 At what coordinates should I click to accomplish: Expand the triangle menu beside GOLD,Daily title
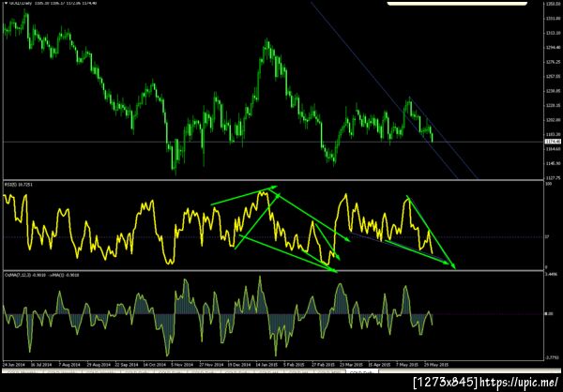click(5, 3)
